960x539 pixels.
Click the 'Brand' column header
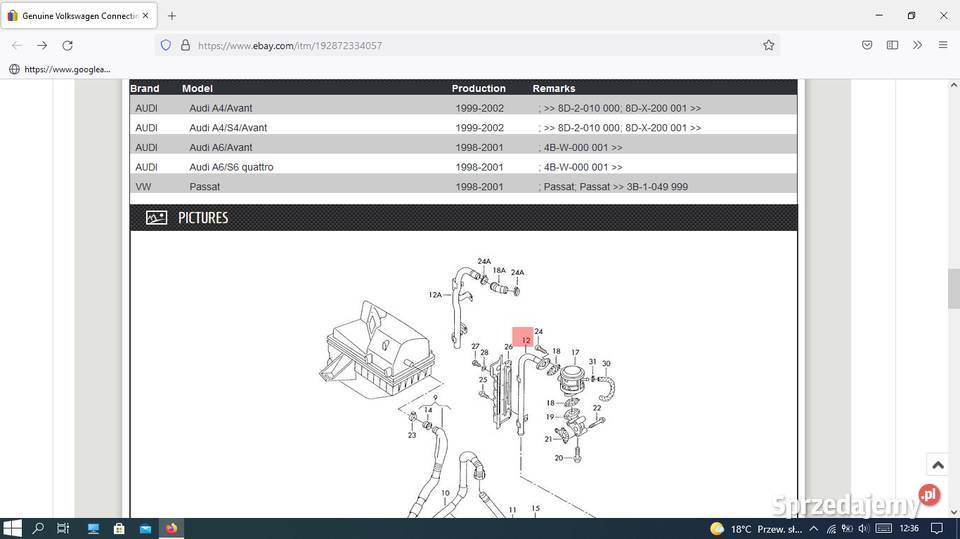coord(144,88)
